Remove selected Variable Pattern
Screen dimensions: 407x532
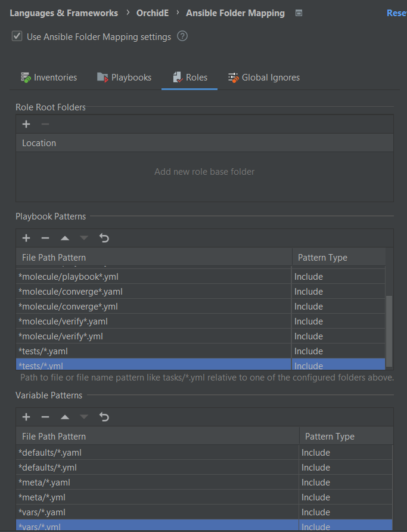click(x=45, y=417)
